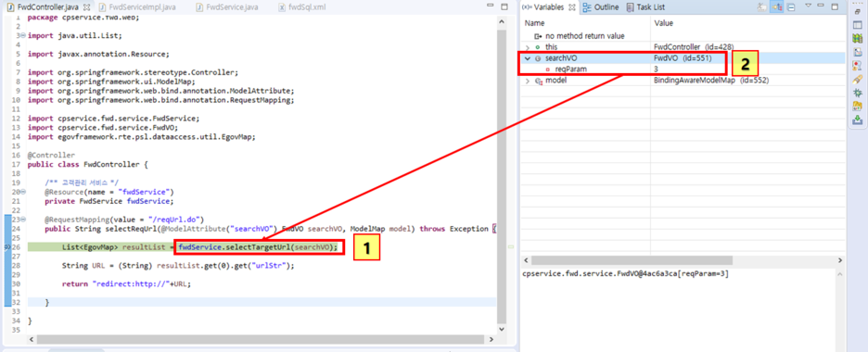The image size is (868, 352).
Task: Click the editor scroll-down arrow
Action: [x=502, y=330]
